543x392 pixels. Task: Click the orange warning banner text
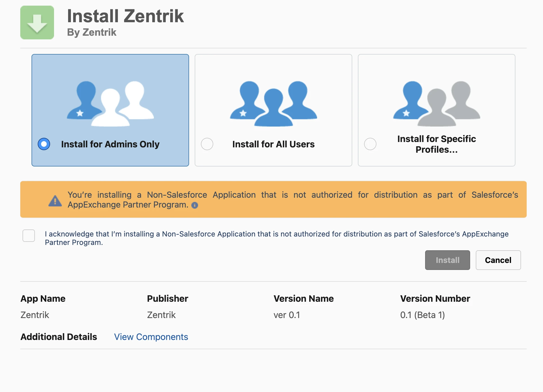pyautogui.click(x=293, y=200)
